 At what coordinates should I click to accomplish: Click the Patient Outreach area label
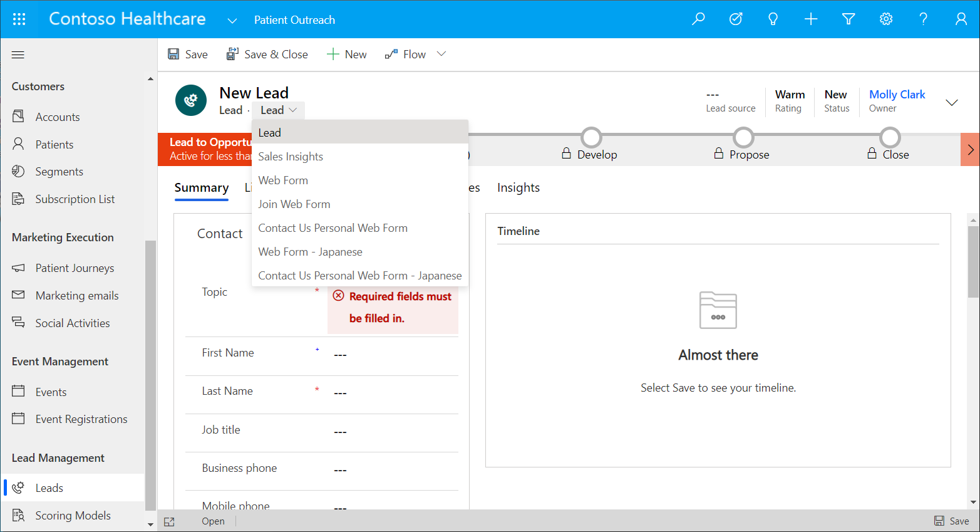tap(294, 20)
